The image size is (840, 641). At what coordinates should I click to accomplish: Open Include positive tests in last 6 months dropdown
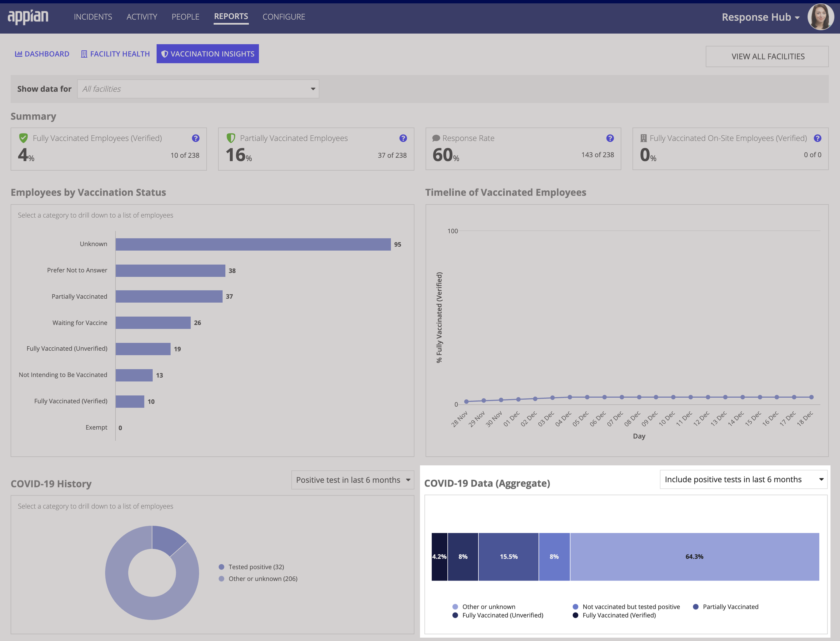(x=743, y=480)
